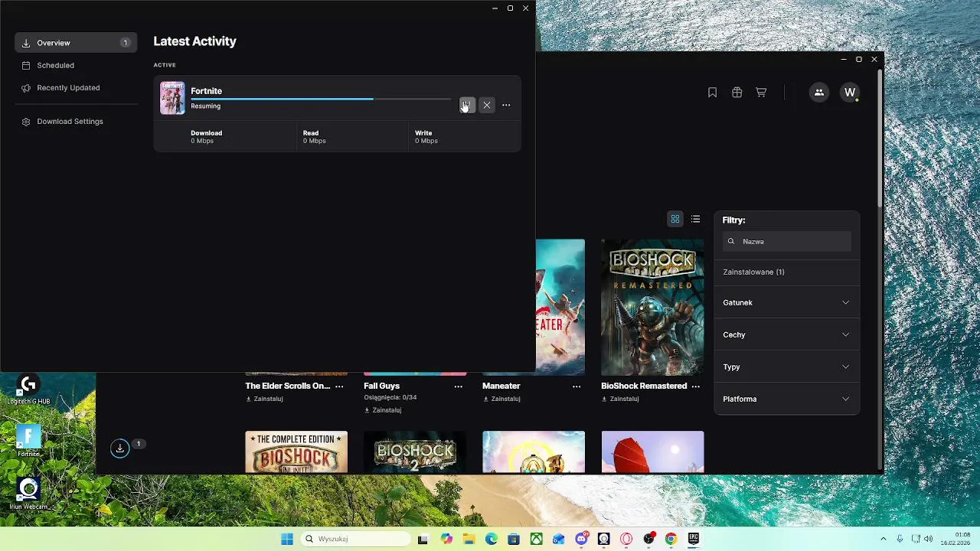Install BioShock Remastered via Zainstaluj
This screenshot has width=980, height=551.
click(620, 399)
